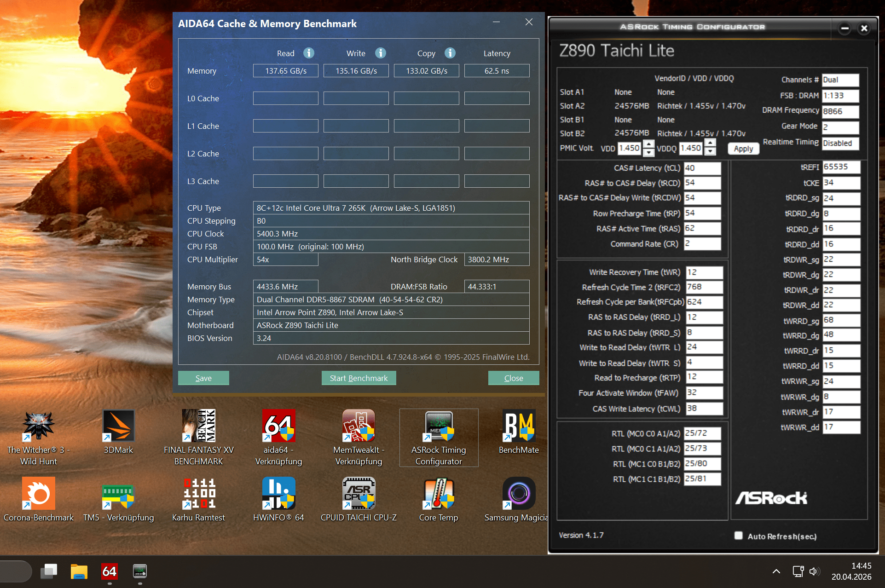Click the Read info icon

[309, 53]
